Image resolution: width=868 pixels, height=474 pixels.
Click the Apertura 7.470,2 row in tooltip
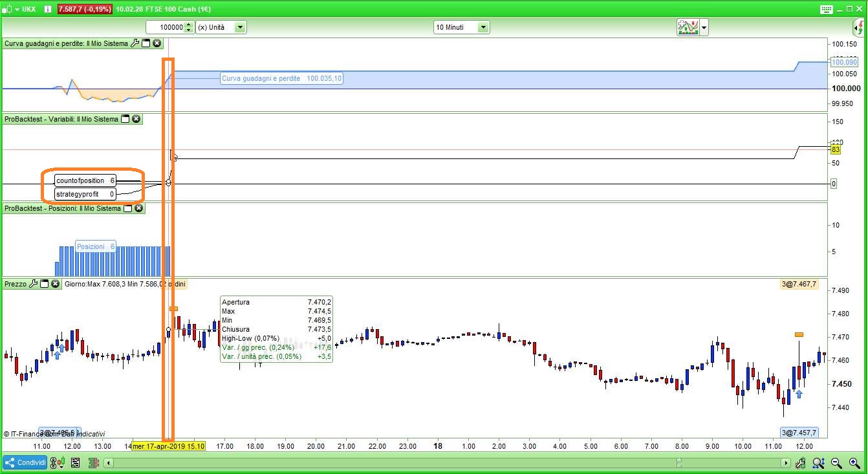point(276,302)
